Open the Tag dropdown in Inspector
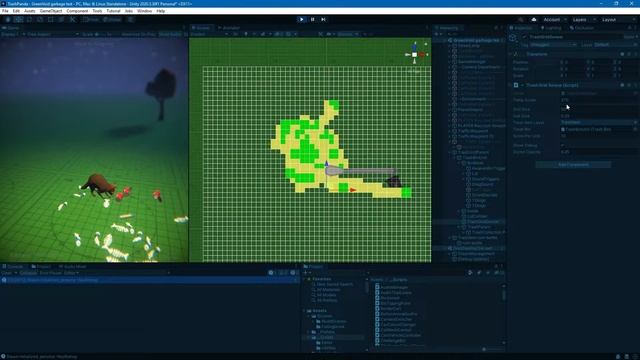The width and height of the screenshot is (640, 360). pyautogui.click(x=554, y=44)
